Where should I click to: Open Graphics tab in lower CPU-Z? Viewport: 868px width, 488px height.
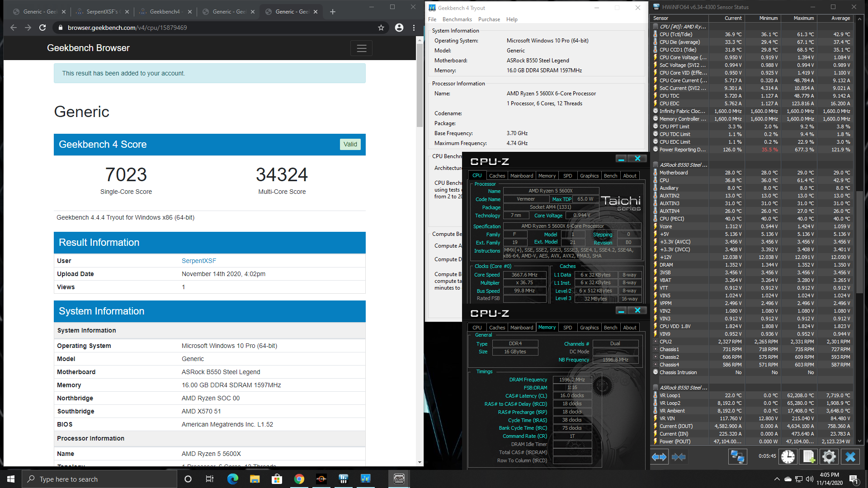click(589, 328)
